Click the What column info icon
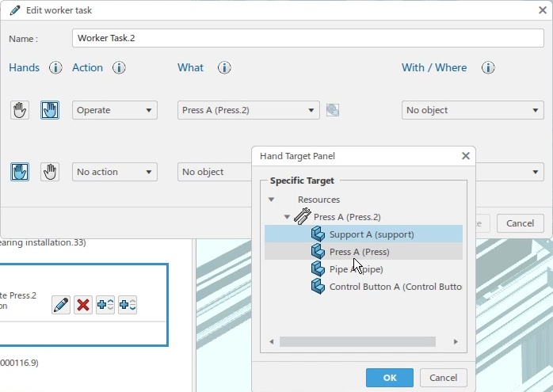 [x=224, y=67]
